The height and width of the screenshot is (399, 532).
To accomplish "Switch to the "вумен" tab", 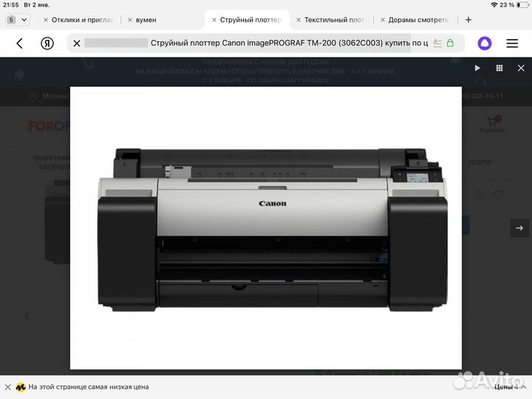I will 146,20.
